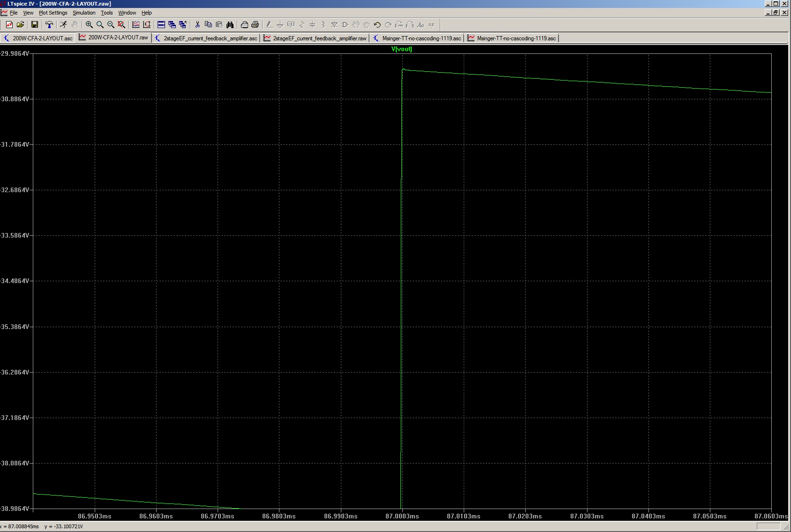Minimize the inner document window
This screenshot has width=791, height=532.
pos(768,13)
